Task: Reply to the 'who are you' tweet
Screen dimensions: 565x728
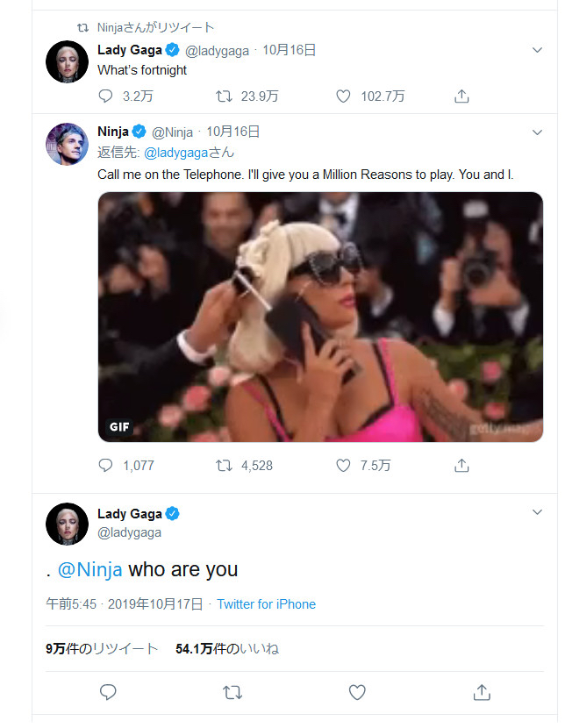Action: [108, 693]
